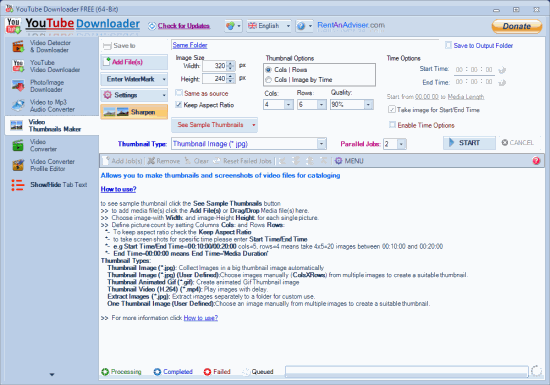550x385 pixels.
Task: Open the Check for Updates link
Action: pyautogui.click(x=183, y=26)
